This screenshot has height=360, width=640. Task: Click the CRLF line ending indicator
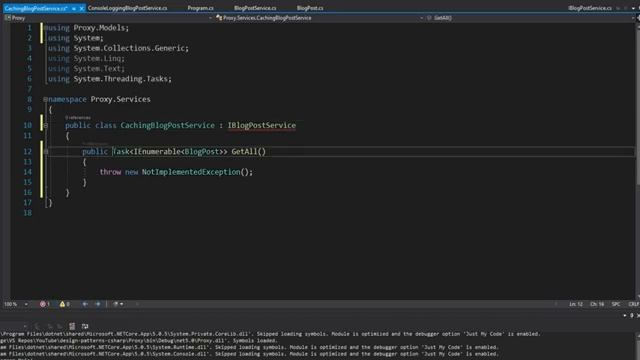[633, 304]
